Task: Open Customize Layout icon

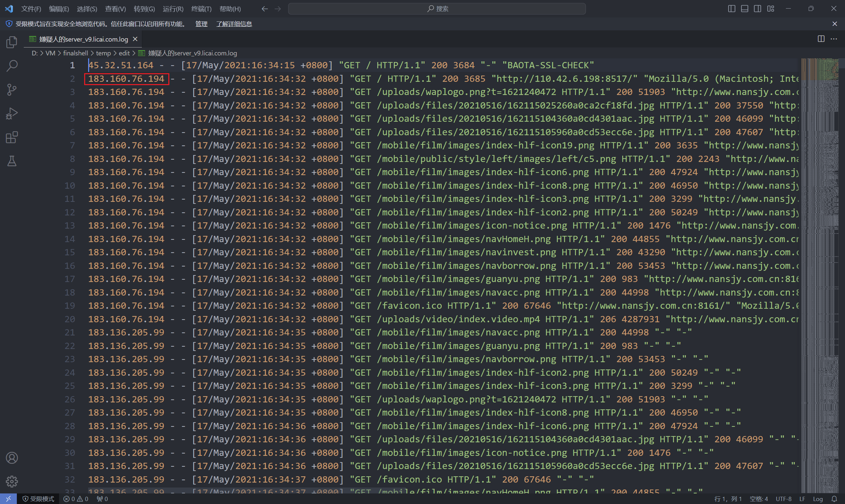Action: (x=771, y=9)
